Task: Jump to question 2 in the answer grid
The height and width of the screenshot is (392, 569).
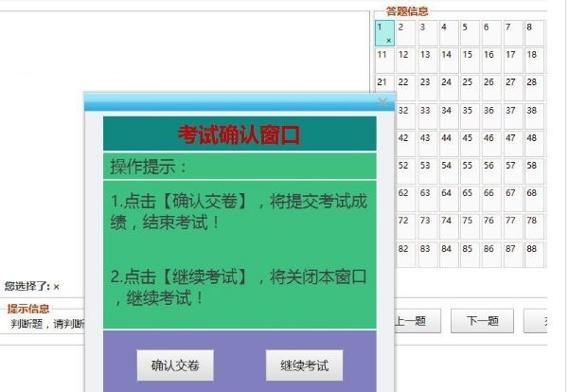Action: 406,33
